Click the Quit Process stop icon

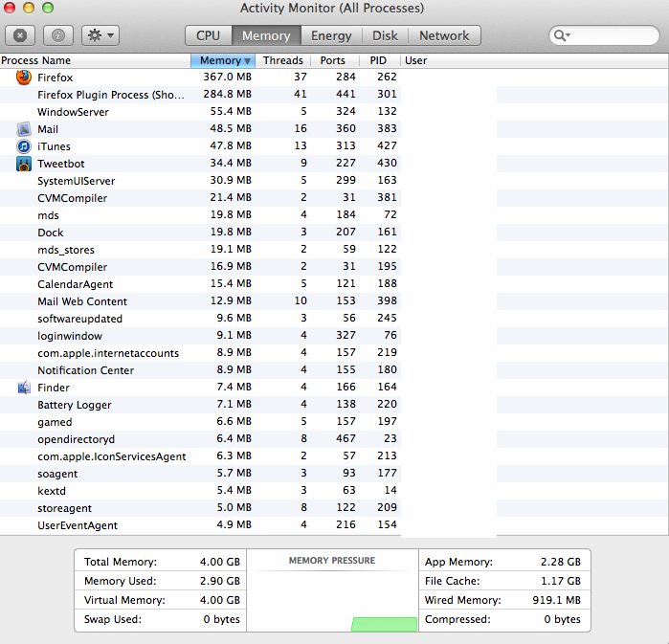coord(20,35)
